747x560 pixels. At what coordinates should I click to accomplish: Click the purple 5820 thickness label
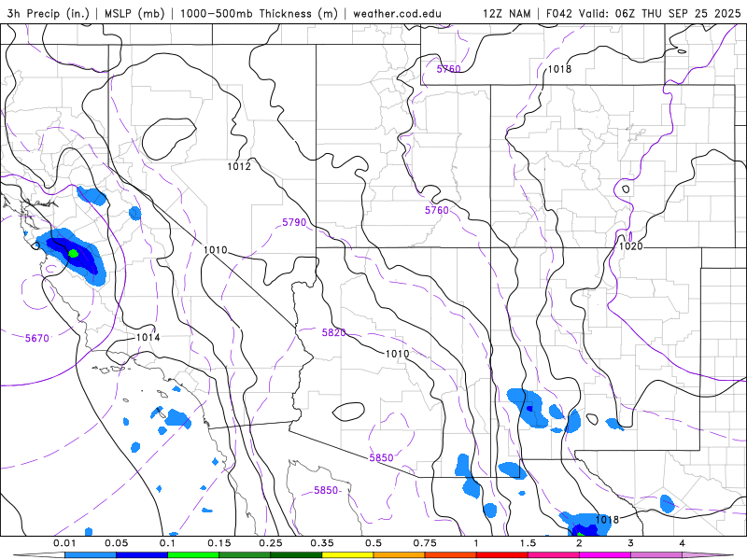click(334, 332)
